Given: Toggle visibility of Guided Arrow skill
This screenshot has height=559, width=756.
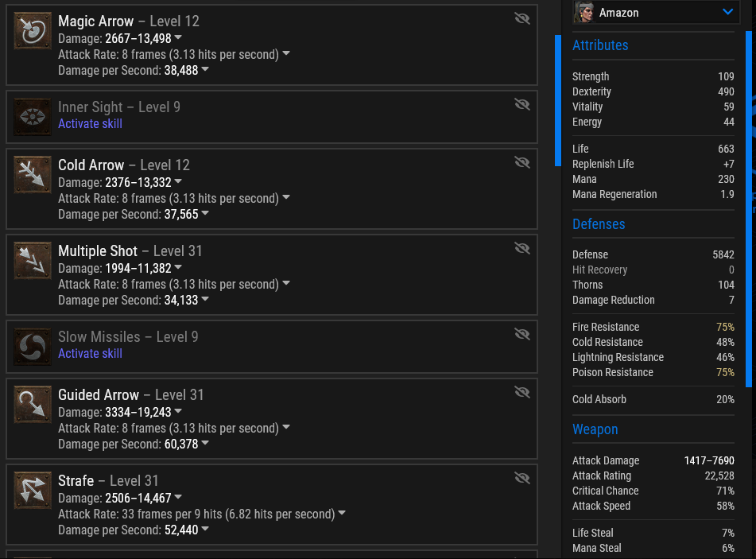Looking at the screenshot, I should [521, 392].
